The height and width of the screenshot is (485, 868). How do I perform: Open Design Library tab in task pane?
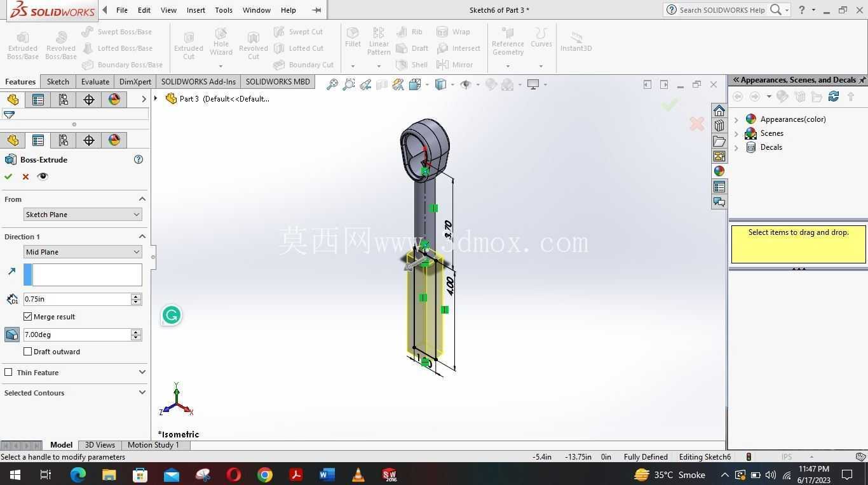(x=719, y=126)
